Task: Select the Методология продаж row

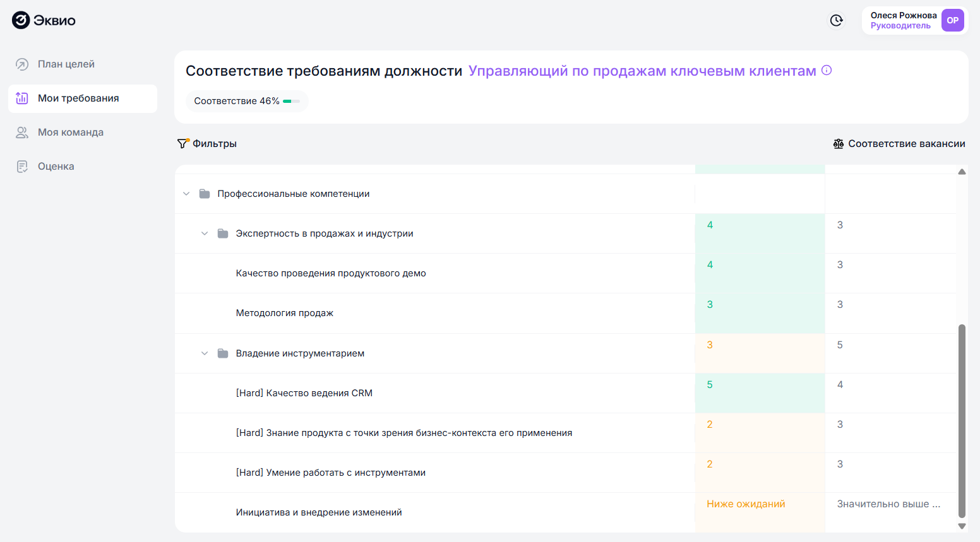Action: [565, 313]
